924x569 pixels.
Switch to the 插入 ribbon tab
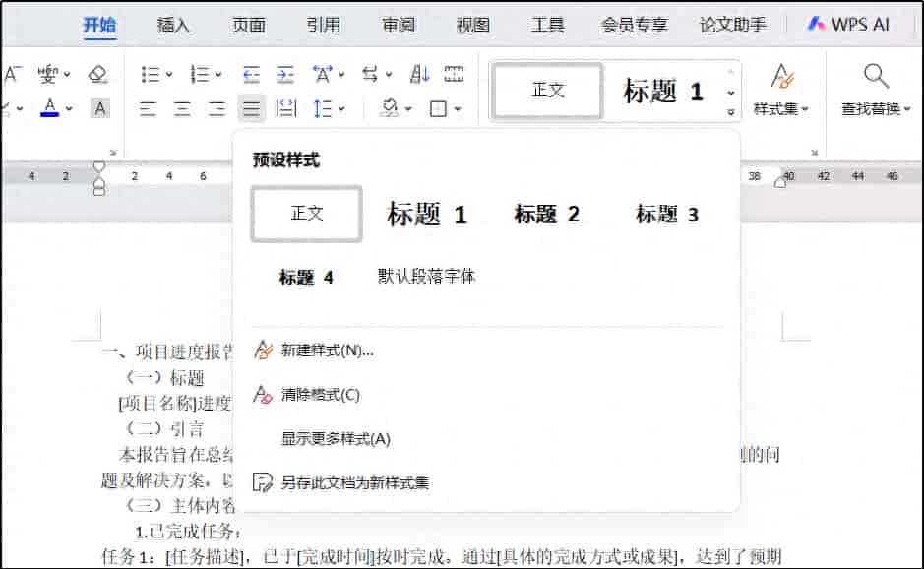point(173,25)
